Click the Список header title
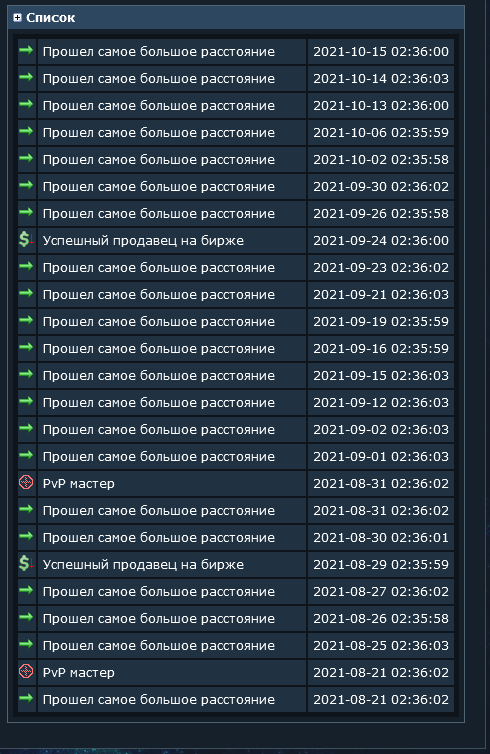 (50, 18)
